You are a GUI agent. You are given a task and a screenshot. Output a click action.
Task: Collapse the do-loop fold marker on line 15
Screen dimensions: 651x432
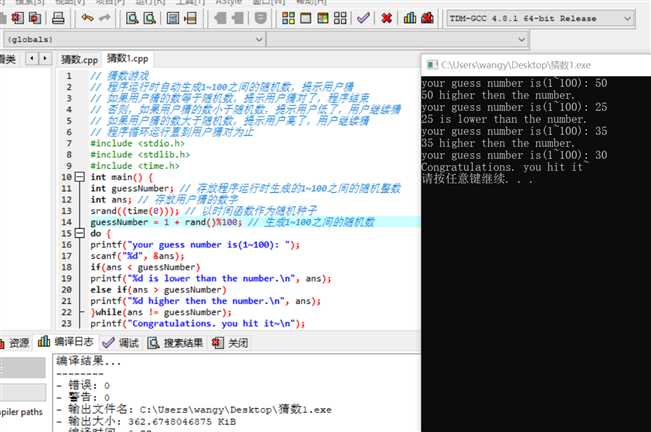point(80,233)
